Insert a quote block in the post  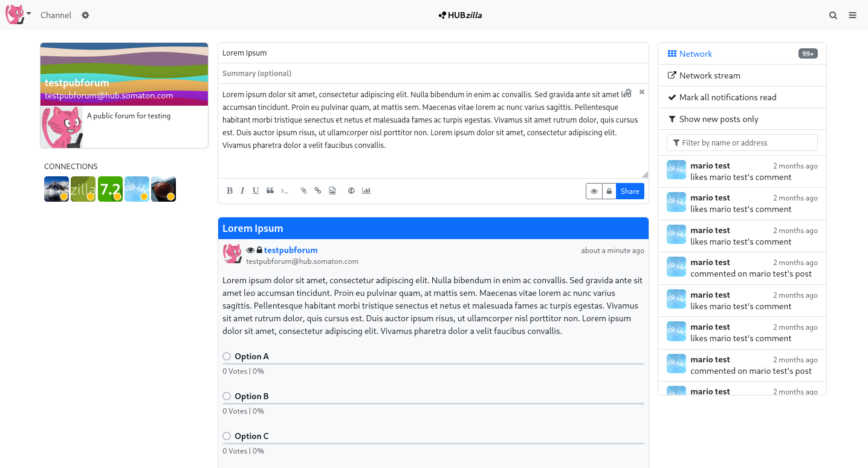pyautogui.click(x=269, y=191)
